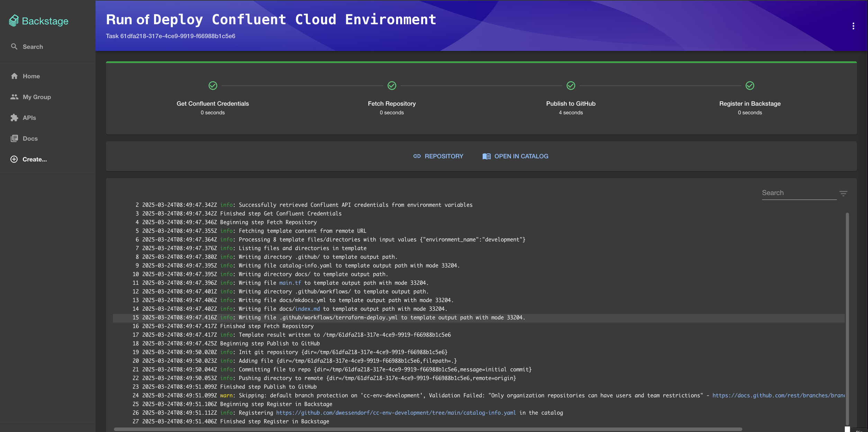The image size is (868, 432).
Task: Open the main.tf link in log
Action: coord(290,283)
